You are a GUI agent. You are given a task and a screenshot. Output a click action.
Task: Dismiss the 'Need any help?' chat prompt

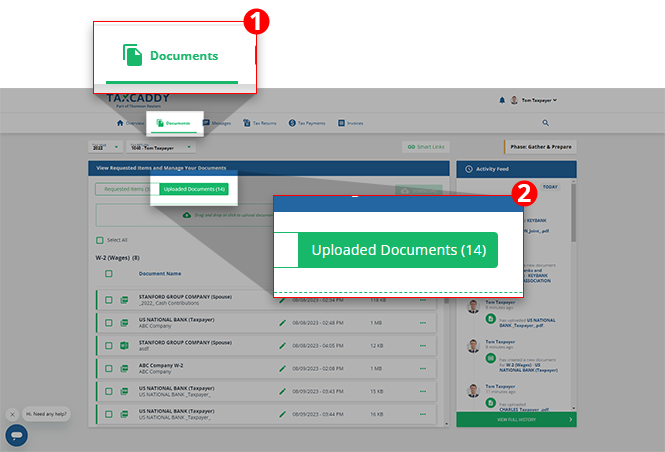coord(12,414)
